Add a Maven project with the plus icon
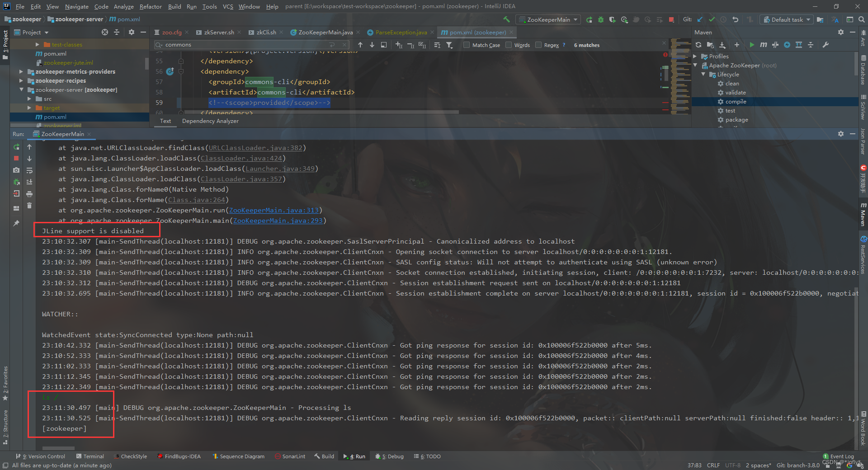 tap(737, 45)
